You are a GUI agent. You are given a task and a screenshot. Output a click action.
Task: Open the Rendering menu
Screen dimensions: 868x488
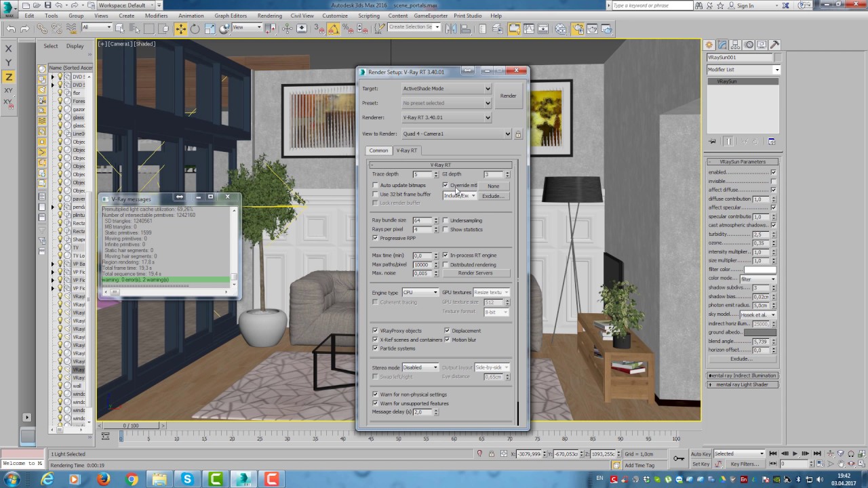pyautogui.click(x=269, y=16)
